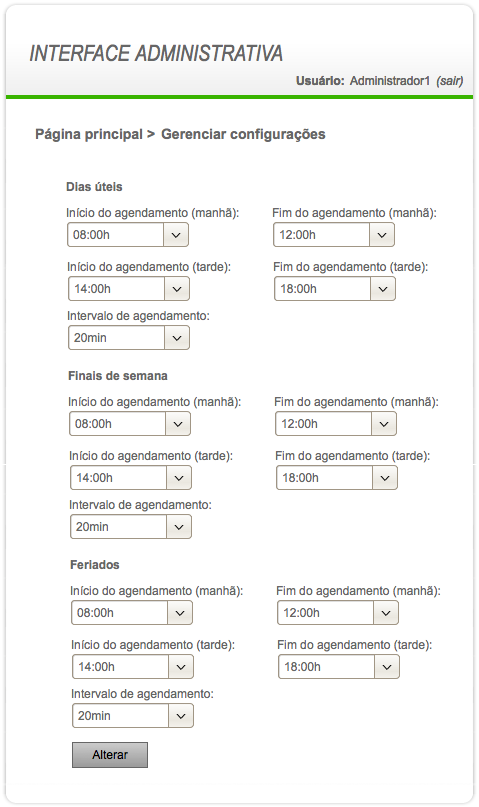Expand Dias úteis afternoon start 14:00h dropdown
The image size is (479, 807).
click(129, 289)
